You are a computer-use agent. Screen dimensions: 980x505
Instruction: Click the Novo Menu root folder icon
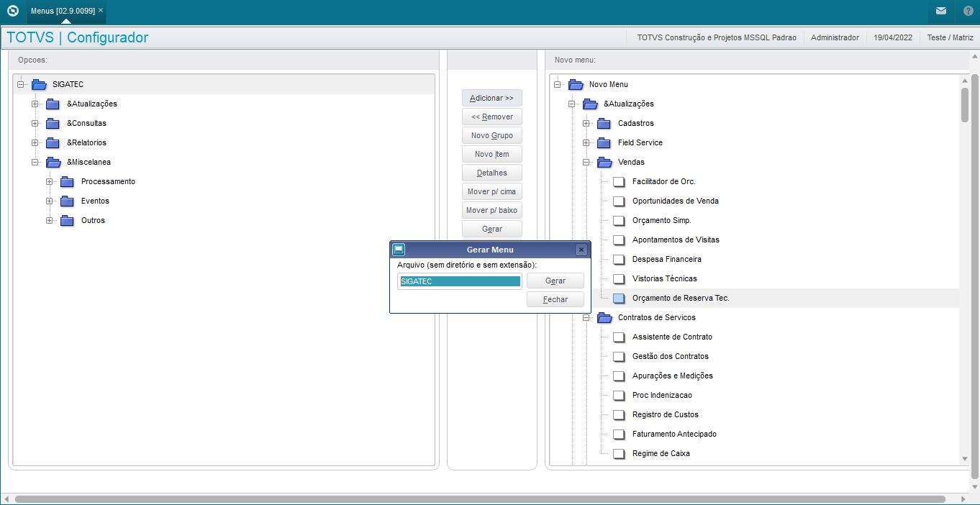click(x=576, y=84)
